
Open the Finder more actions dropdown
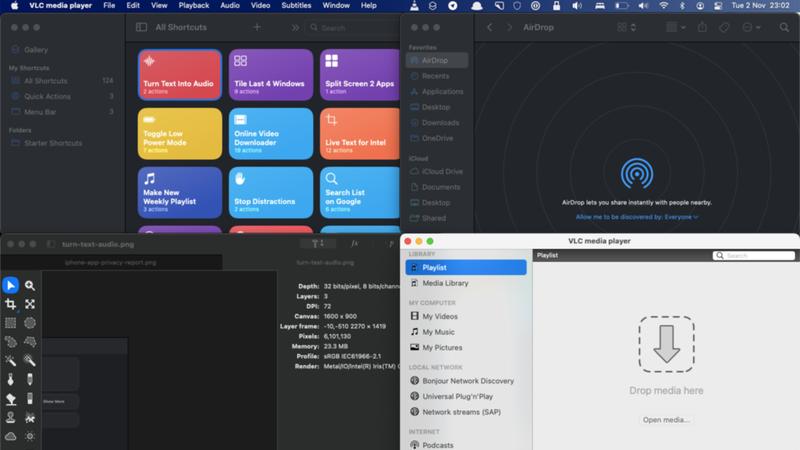751,28
